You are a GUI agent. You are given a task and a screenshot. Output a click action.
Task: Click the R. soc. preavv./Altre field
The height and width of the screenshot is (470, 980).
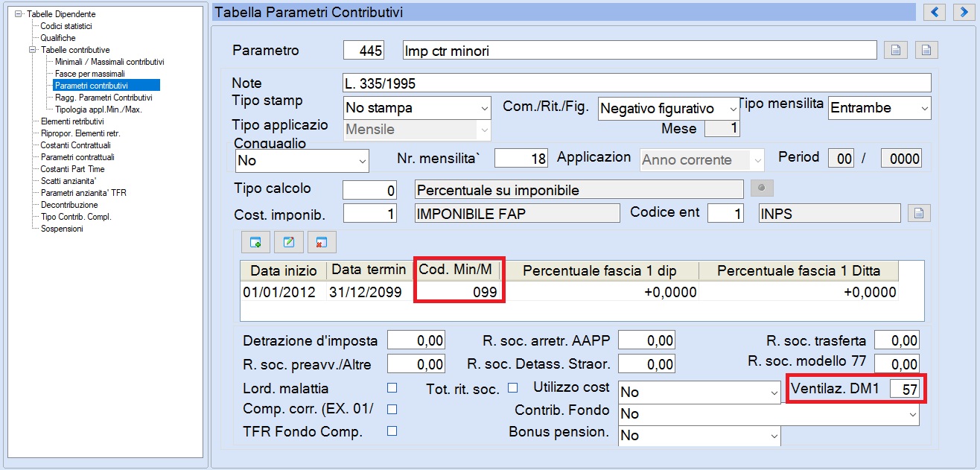pyautogui.click(x=416, y=364)
